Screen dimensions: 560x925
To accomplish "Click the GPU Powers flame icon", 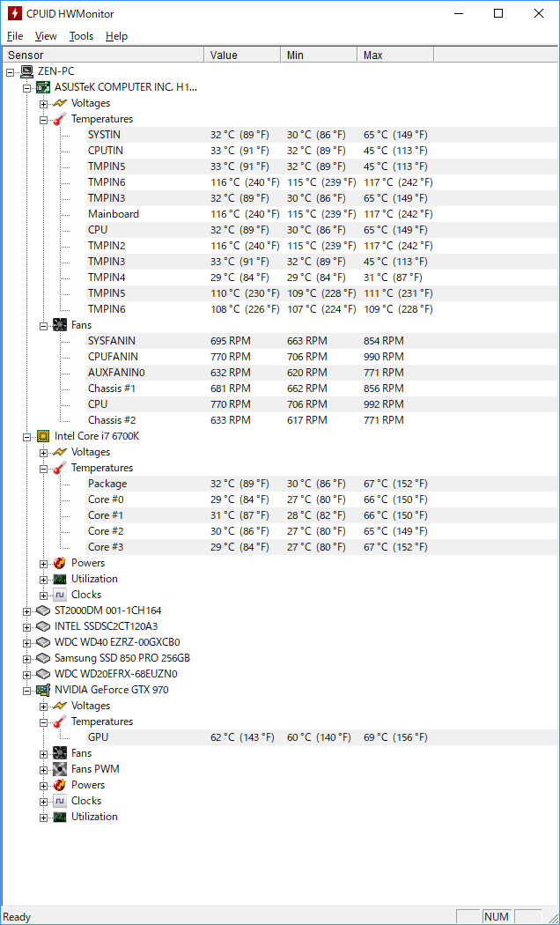I will (x=60, y=785).
